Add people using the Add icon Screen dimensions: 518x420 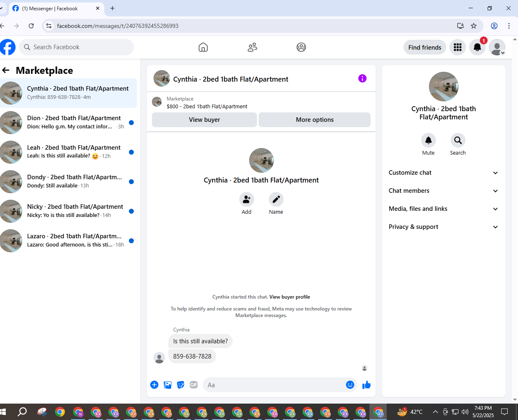[247, 199]
